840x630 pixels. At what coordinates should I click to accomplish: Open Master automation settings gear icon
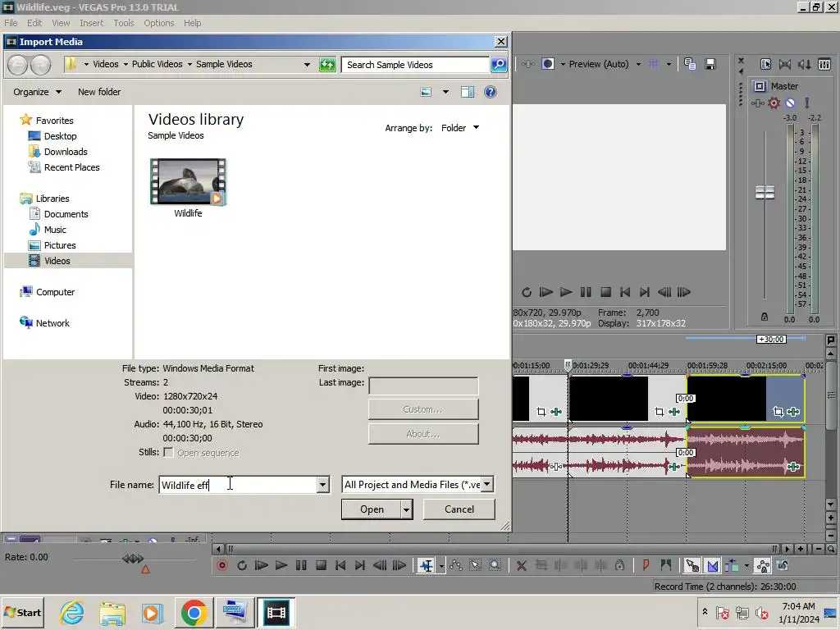774,103
